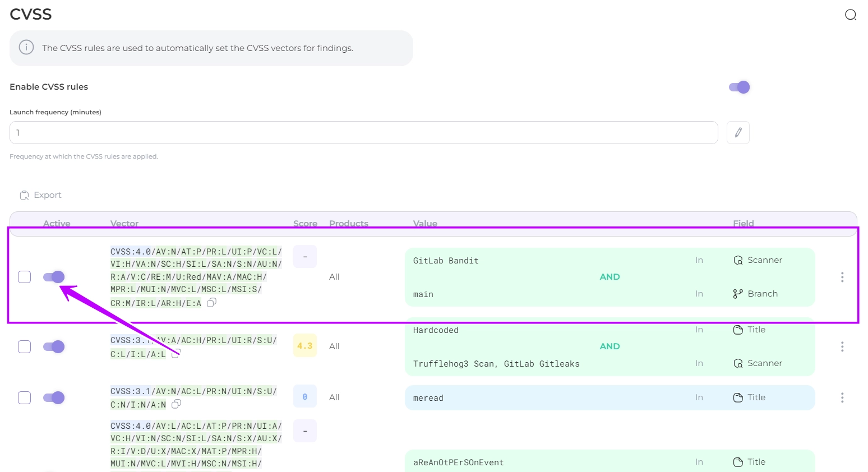The width and height of the screenshot is (868, 472).
Task: Tick the checkbox for the Hardcoded rule
Action: 25,346
